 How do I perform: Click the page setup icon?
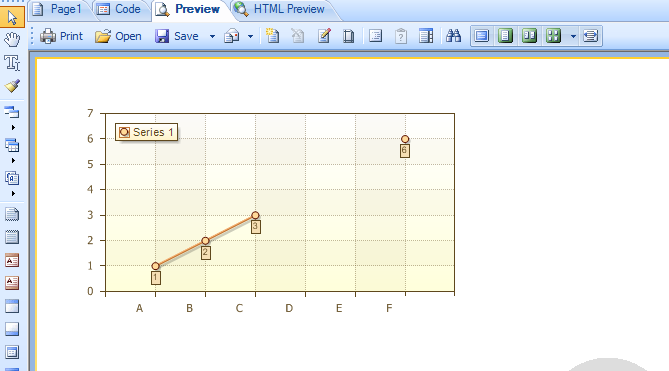tap(349, 36)
